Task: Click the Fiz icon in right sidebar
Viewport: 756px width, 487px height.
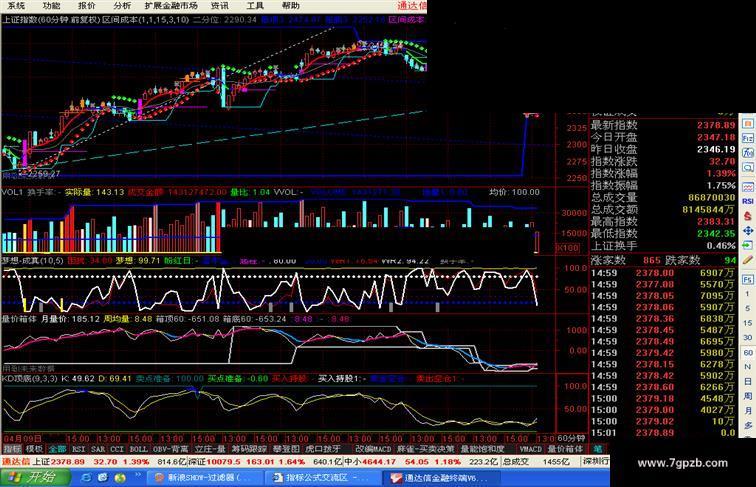Action: [x=748, y=138]
